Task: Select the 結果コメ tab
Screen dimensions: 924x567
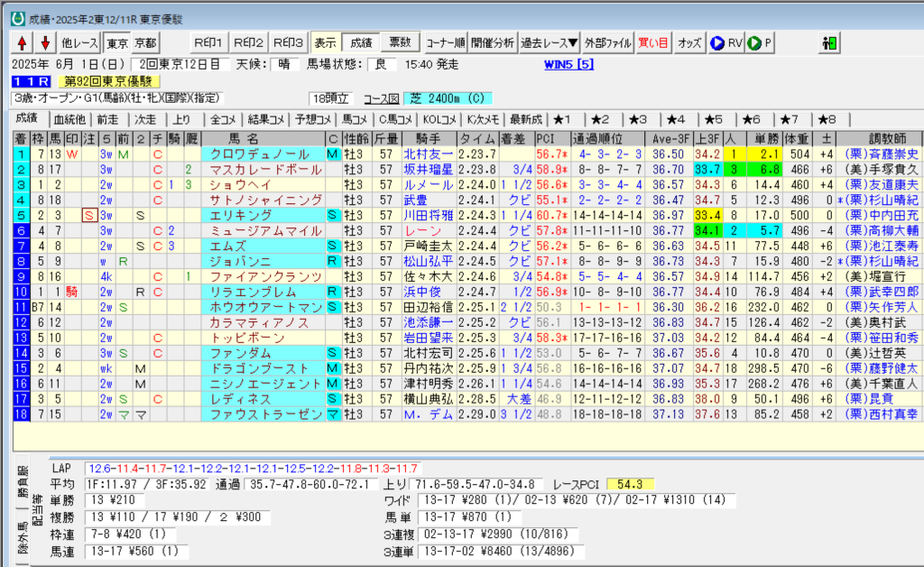Action: 266,119
